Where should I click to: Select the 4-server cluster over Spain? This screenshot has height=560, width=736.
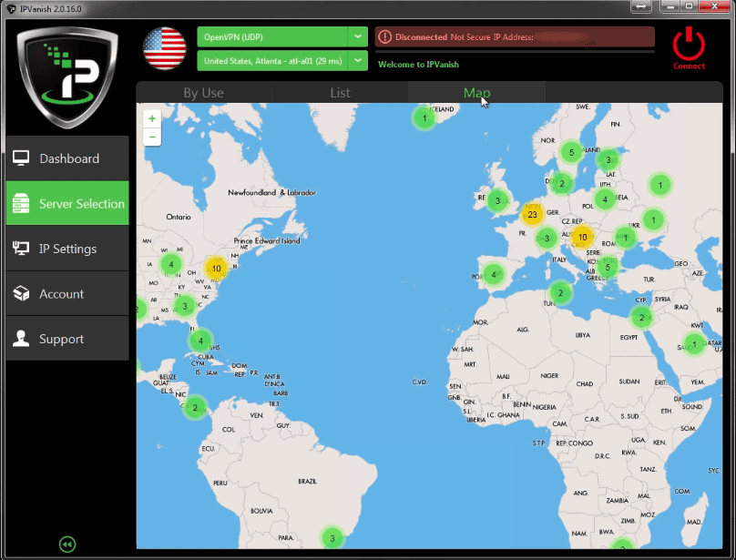pos(494,274)
